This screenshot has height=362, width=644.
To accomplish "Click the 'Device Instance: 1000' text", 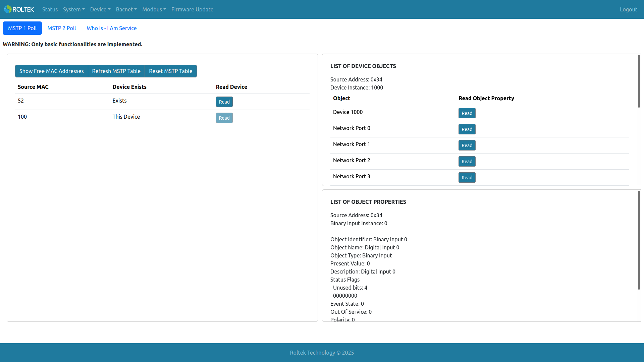I will click(x=357, y=87).
